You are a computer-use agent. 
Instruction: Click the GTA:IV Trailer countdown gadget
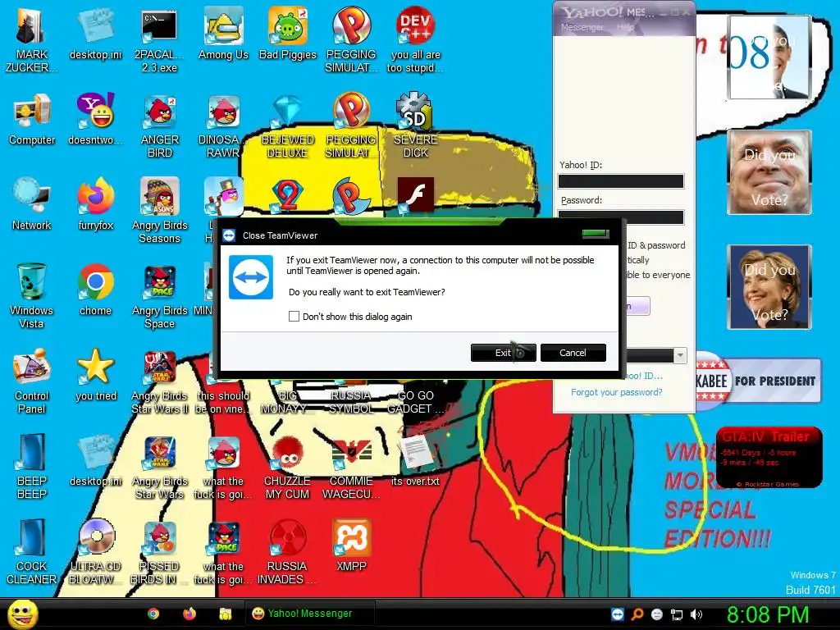[x=769, y=457]
